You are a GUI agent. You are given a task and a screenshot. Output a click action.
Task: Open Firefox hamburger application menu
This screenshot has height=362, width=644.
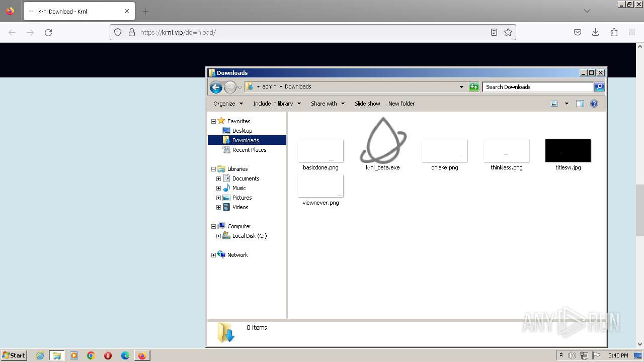point(632,32)
